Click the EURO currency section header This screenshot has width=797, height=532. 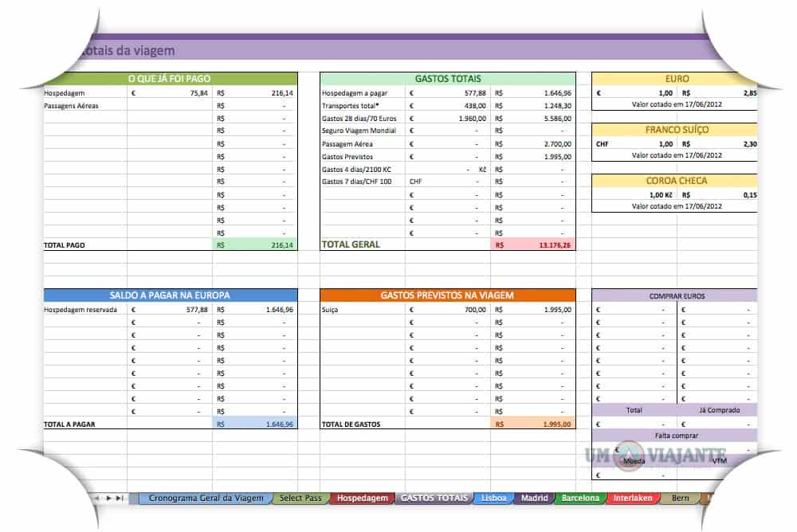click(676, 78)
